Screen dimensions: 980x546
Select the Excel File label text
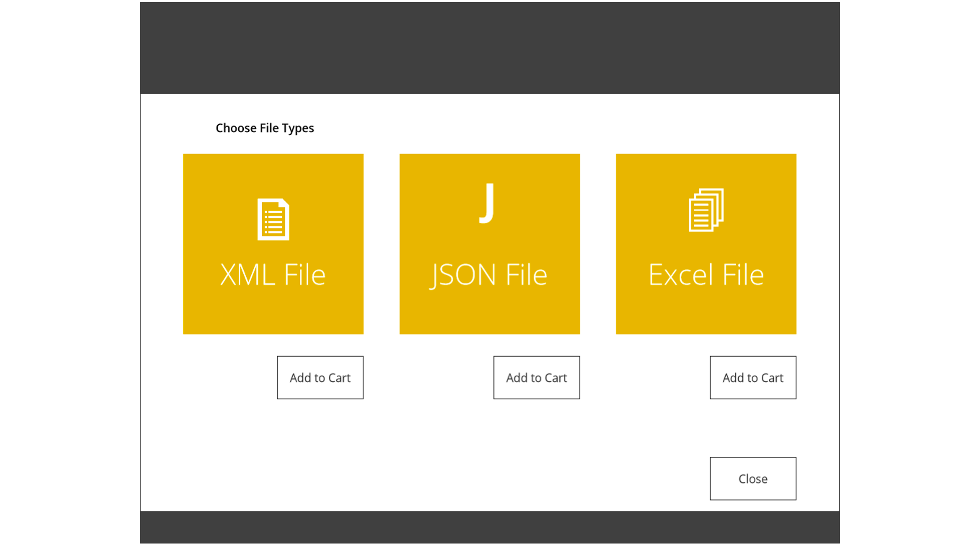[x=706, y=275]
